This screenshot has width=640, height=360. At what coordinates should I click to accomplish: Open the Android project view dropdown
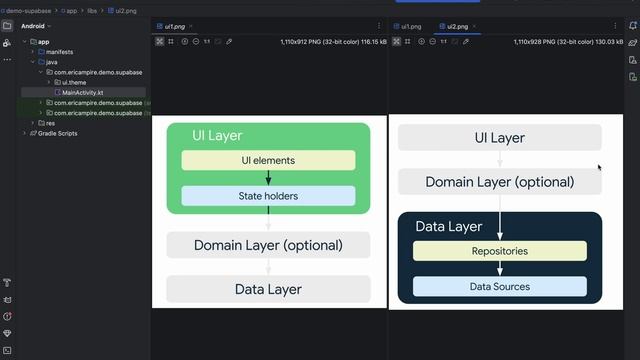36,26
